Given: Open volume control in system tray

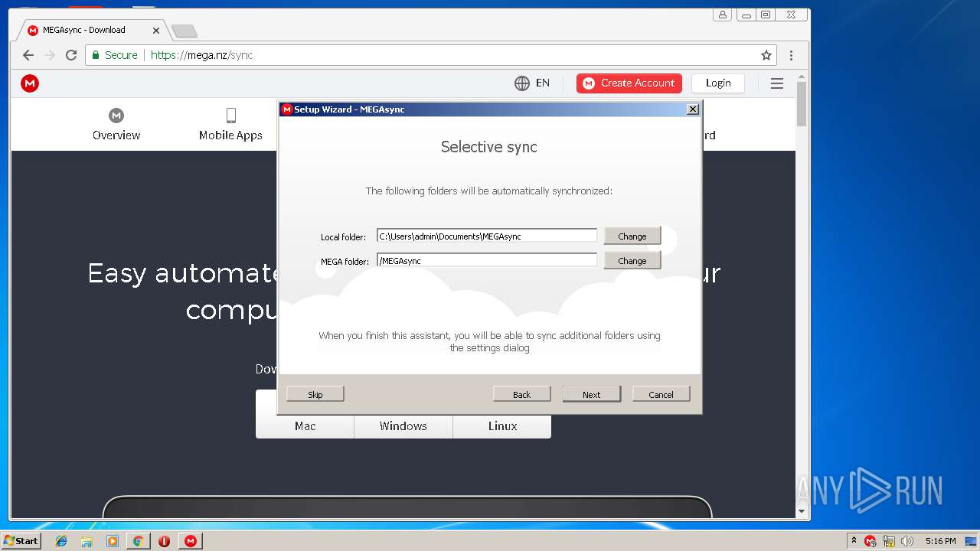Looking at the screenshot, I should [907, 541].
